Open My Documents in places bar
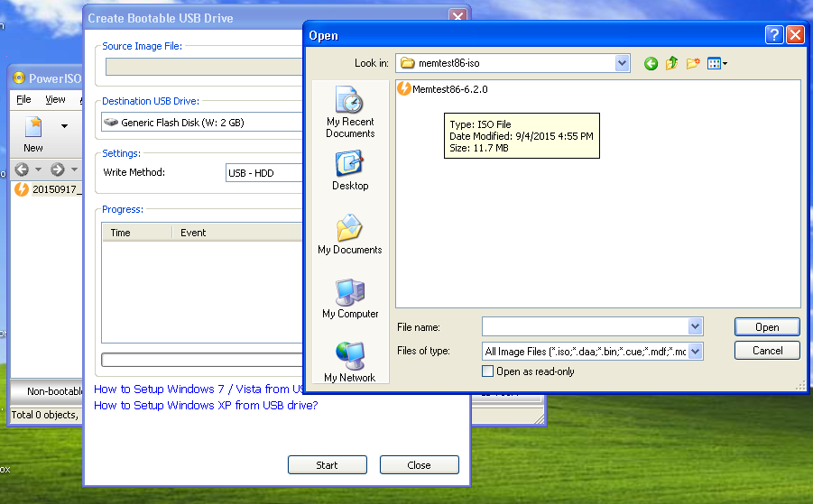 click(350, 234)
